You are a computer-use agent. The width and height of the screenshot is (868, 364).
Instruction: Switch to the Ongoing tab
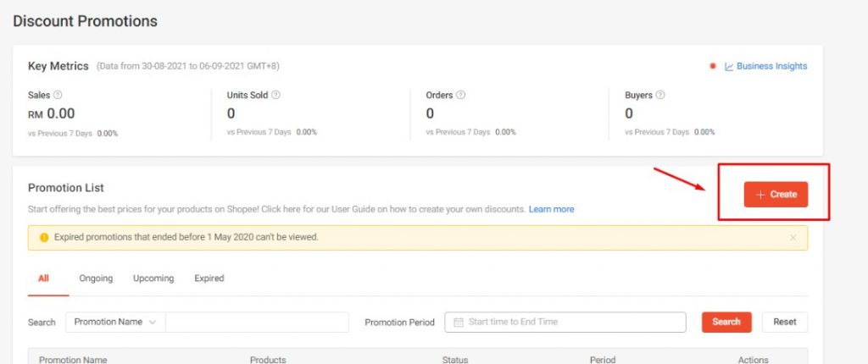(96, 279)
